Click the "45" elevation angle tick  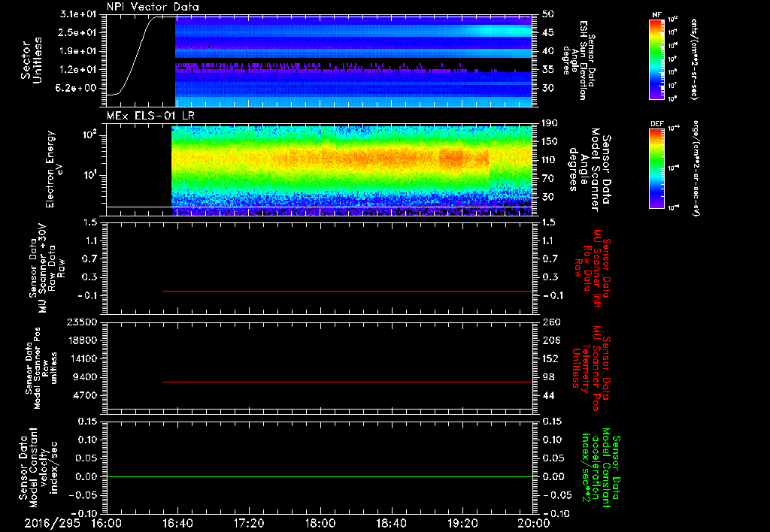(x=548, y=32)
